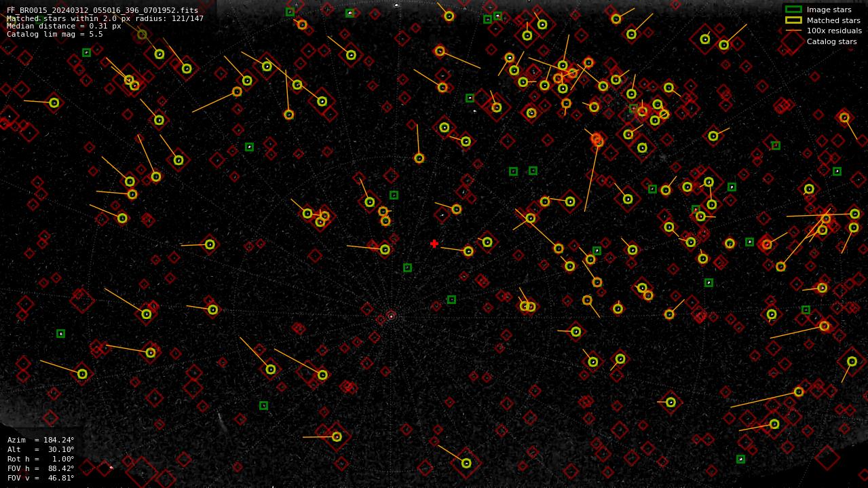Screen dimensions: 868x488
Task: Click the 'Rot h = 1.00°' readout
Action: [41, 459]
